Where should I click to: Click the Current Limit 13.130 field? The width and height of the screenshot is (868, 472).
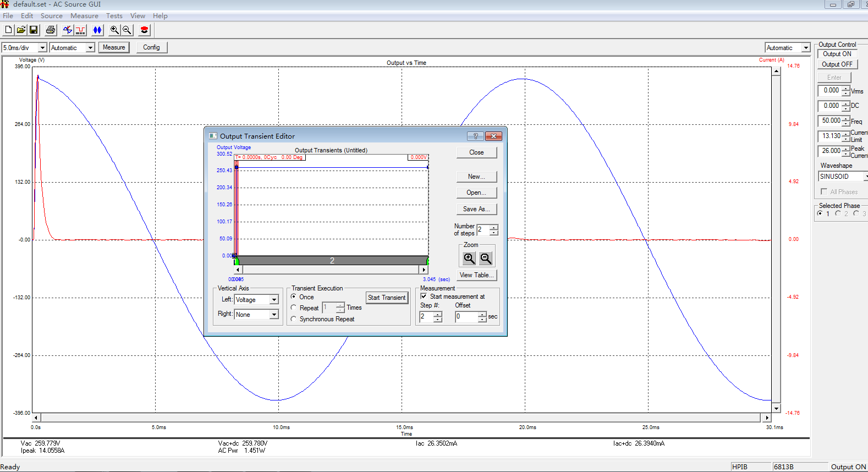[x=829, y=136]
